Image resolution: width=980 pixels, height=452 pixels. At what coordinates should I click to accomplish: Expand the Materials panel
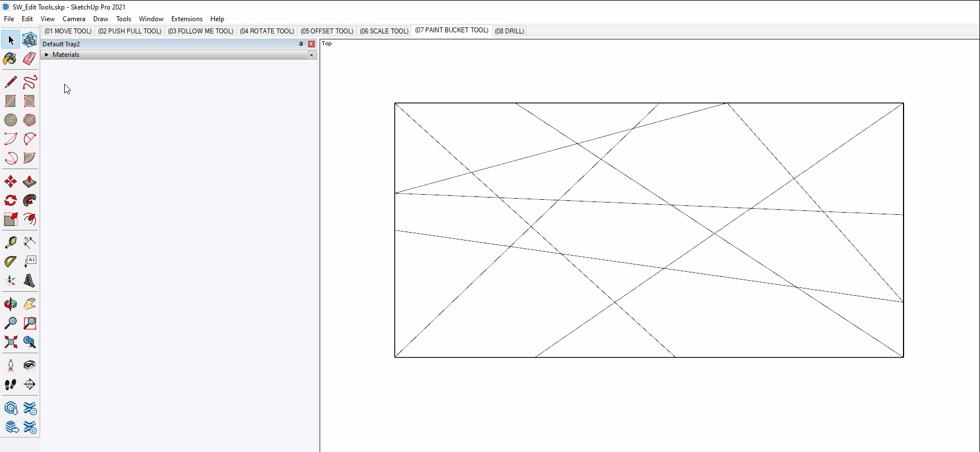[47, 55]
